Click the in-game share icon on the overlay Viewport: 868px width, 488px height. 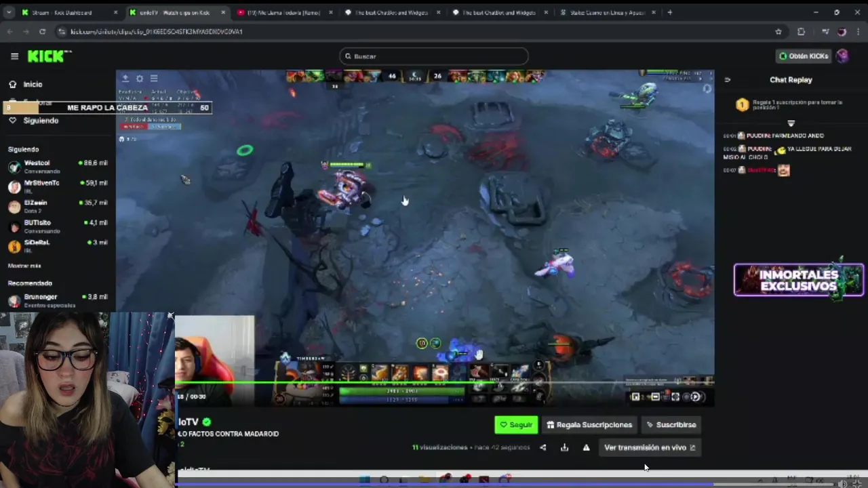click(x=125, y=79)
